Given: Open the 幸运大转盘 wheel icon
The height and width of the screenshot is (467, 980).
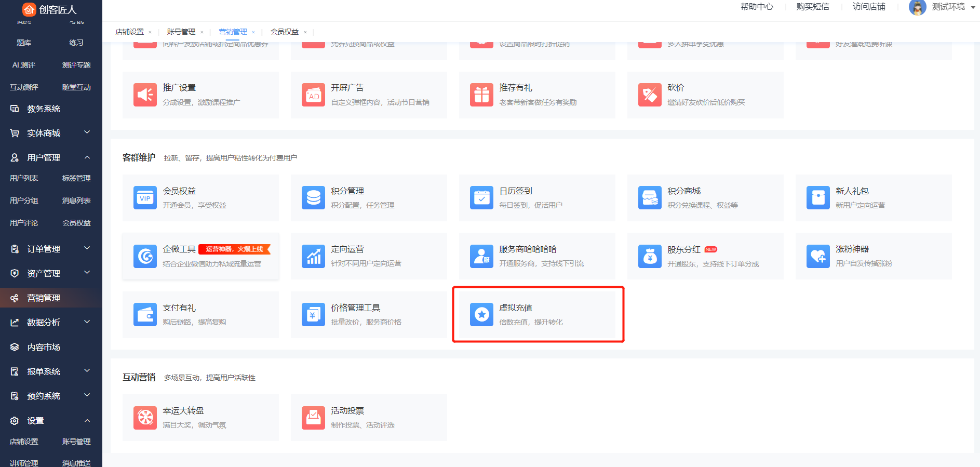Looking at the screenshot, I should (145, 418).
